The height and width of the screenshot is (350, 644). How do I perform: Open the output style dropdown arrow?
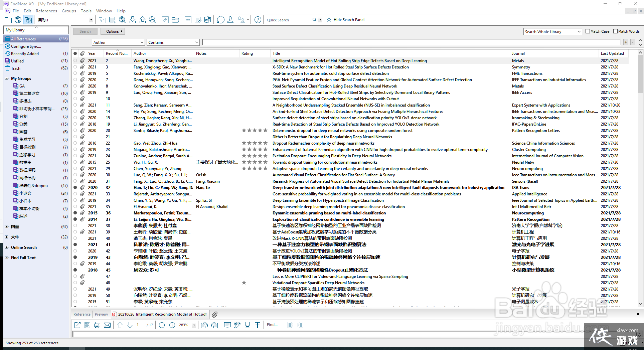[x=91, y=20]
